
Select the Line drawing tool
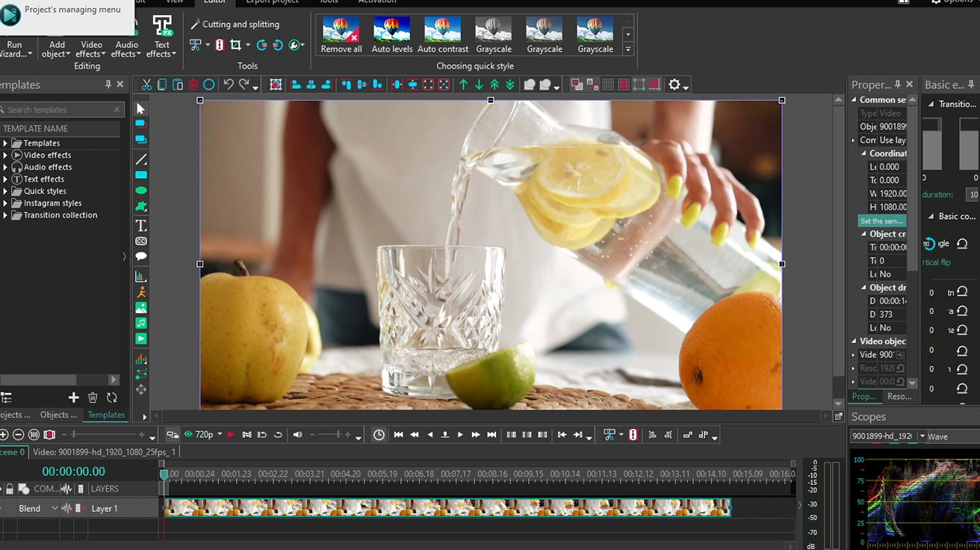tap(140, 159)
